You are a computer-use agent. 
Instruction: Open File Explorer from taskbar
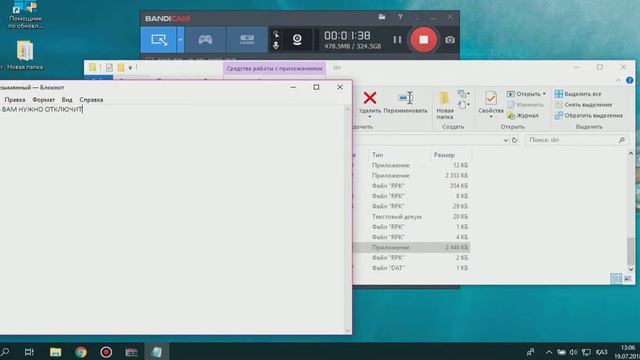click(56, 352)
